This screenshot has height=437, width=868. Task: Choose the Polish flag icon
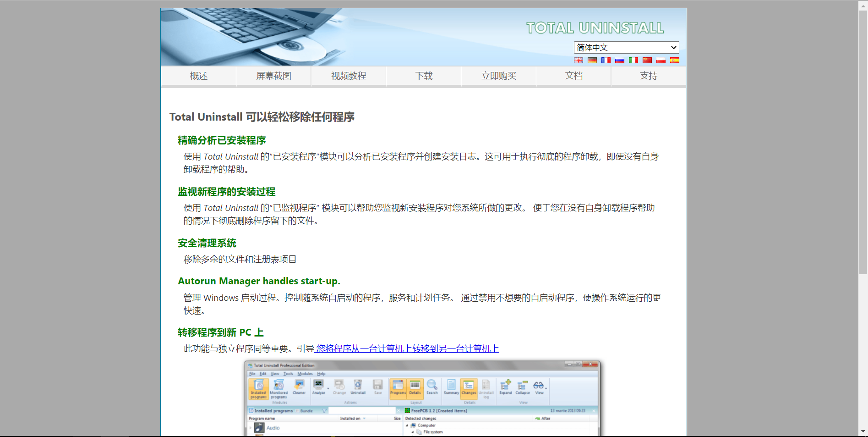[x=661, y=60]
